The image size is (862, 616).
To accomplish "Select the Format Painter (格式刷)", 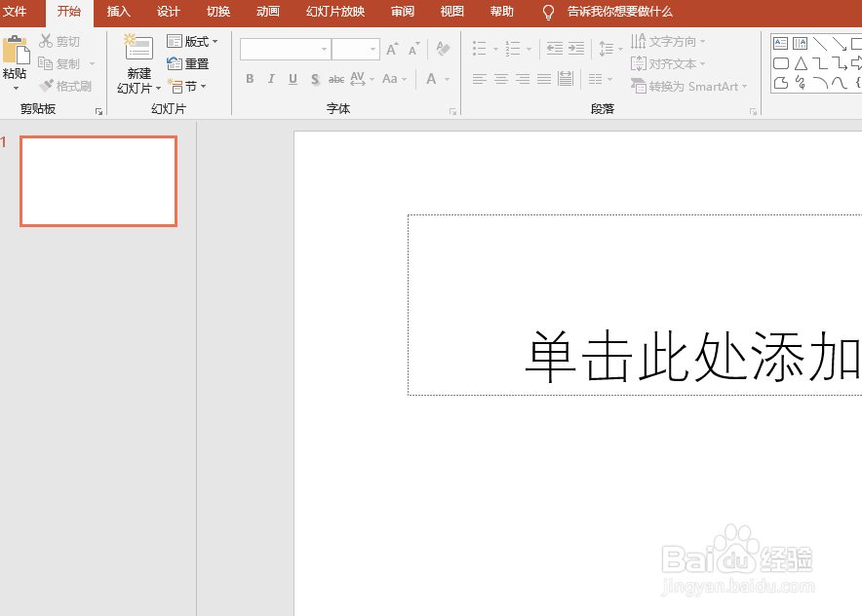I will point(65,87).
